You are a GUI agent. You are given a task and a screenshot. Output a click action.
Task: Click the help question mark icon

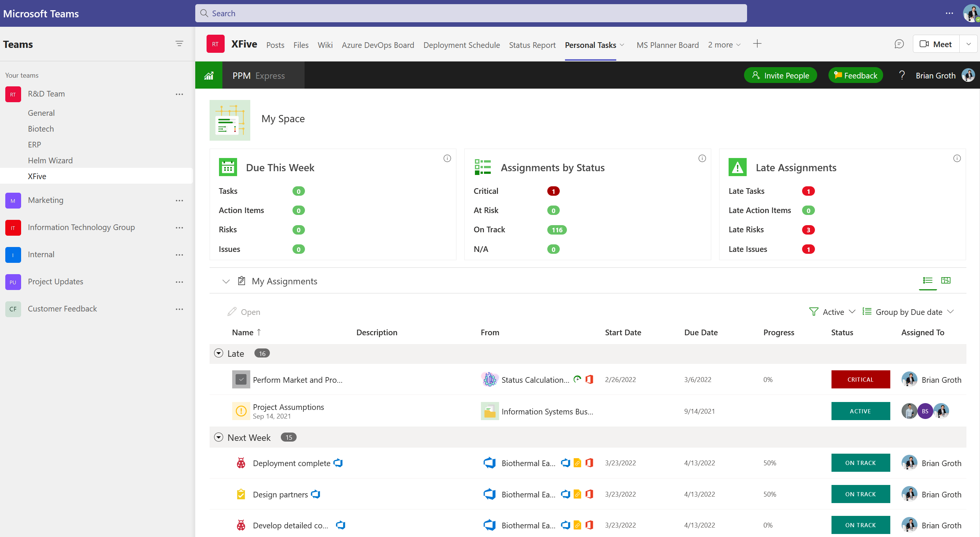pos(902,75)
